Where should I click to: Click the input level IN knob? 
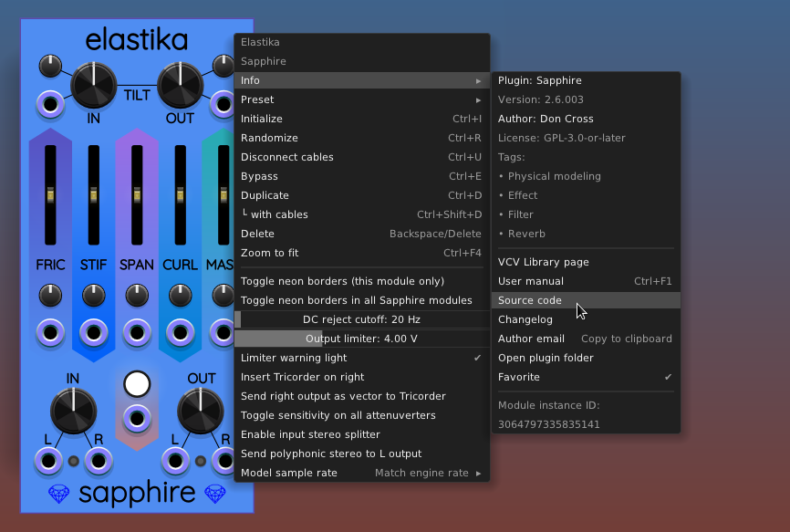coord(73,410)
